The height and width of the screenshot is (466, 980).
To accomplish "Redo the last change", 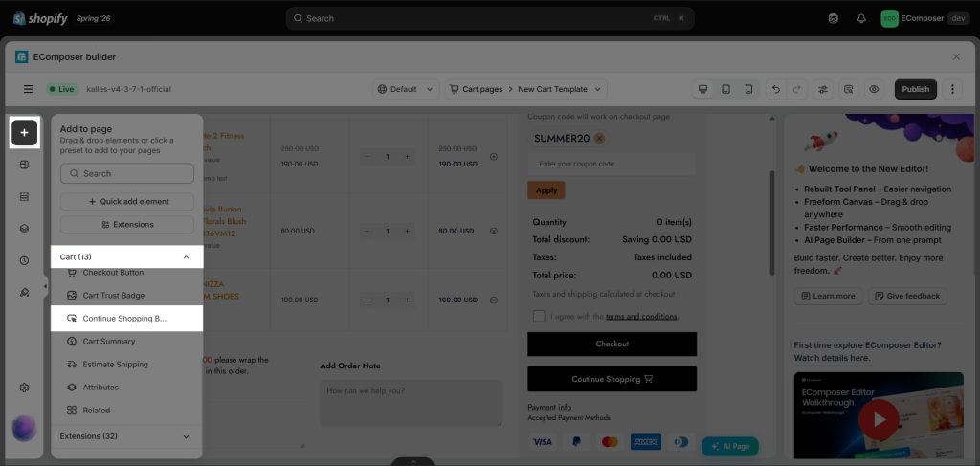I will coord(796,89).
